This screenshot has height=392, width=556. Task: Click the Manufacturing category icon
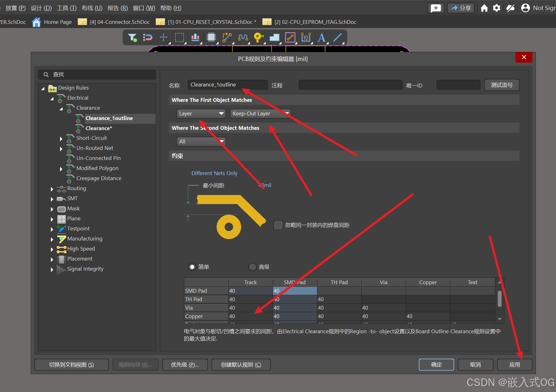tap(62, 239)
